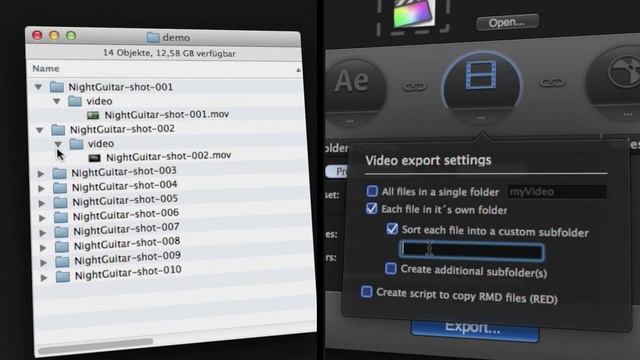Screen dimensions: 640x360
Task: Expand NightGuitar-shot-010 folder
Action: 44,278
